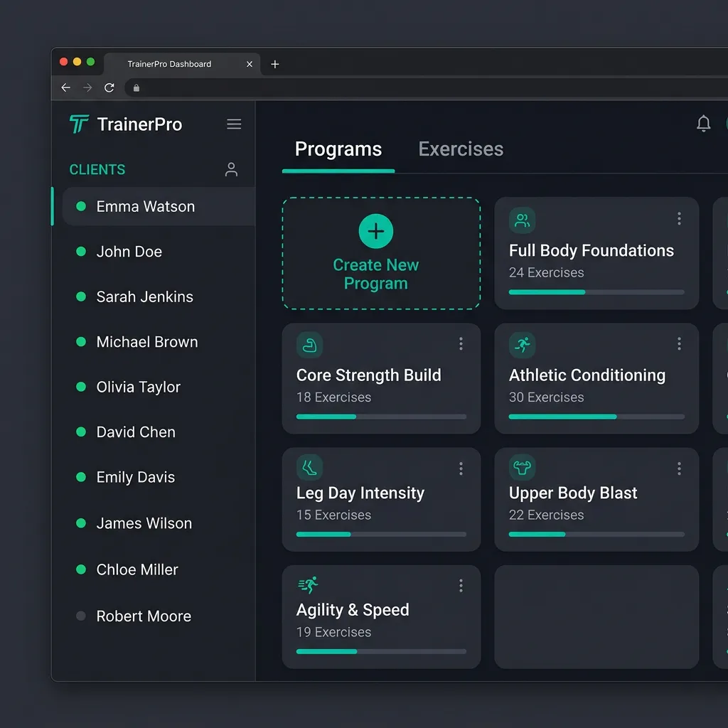Click the address bar lock icon
Screen dimensions: 728x728
tap(136, 87)
